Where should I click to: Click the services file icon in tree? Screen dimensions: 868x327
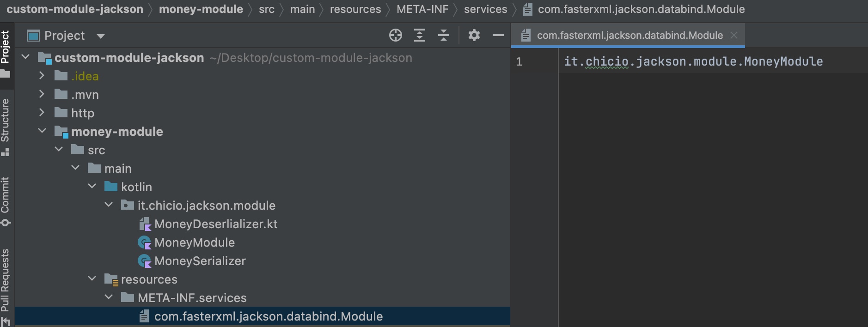coord(144,316)
